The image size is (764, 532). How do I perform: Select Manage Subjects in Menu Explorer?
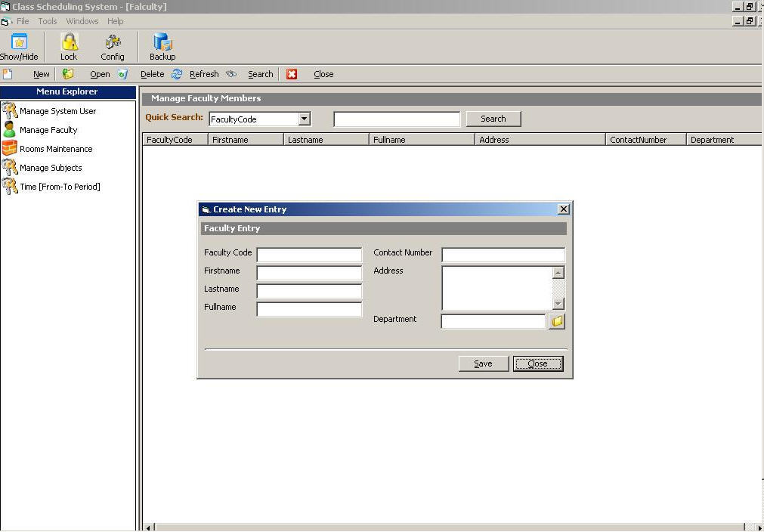pos(51,168)
